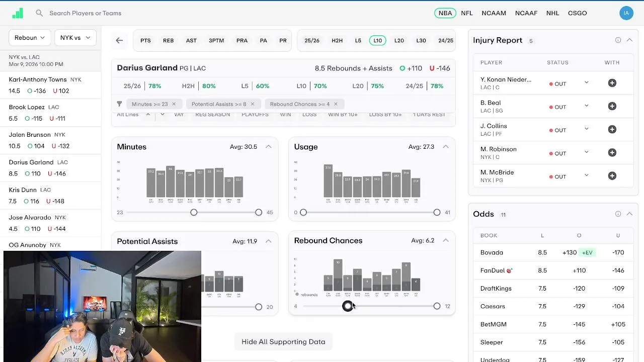Select the PTS stat tab

(145, 41)
